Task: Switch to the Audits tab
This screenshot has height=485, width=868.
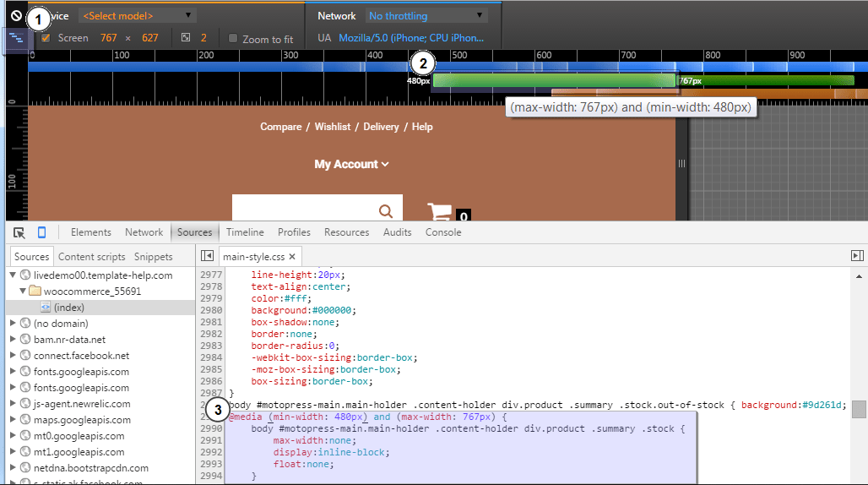Action: click(397, 232)
